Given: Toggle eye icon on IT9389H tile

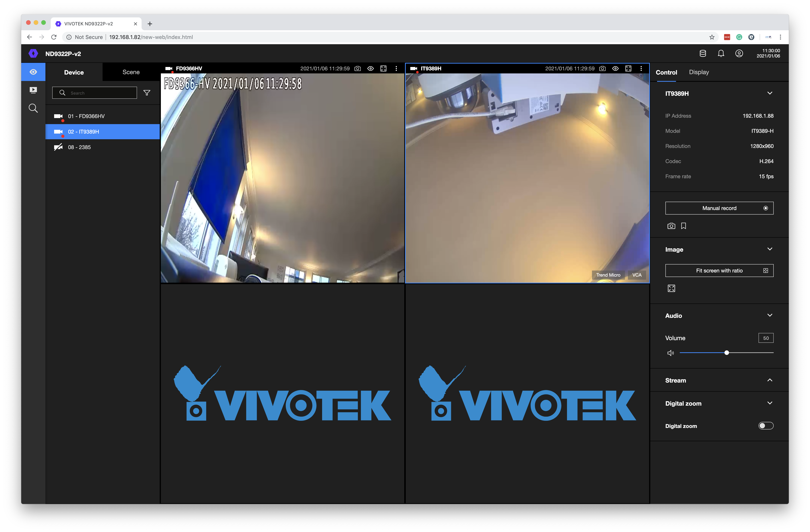Looking at the screenshot, I should click(x=615, y=69).
